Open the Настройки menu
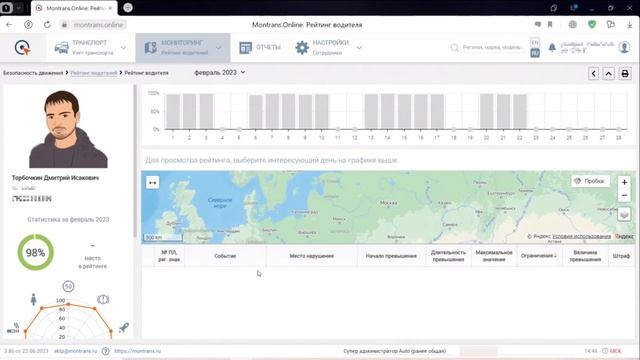This screenshot has height=360, width=640. coord(328,48)
